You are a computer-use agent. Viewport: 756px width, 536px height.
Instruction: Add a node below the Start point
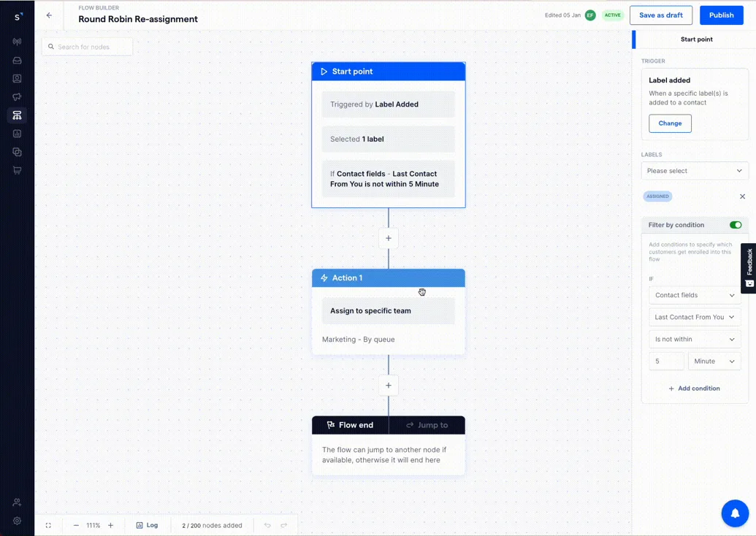coord(389,238)
